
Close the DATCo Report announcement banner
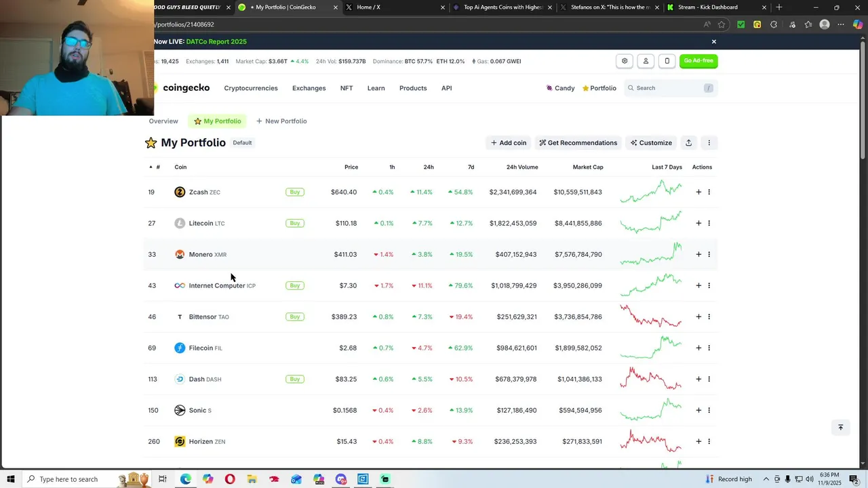[713, 41]
